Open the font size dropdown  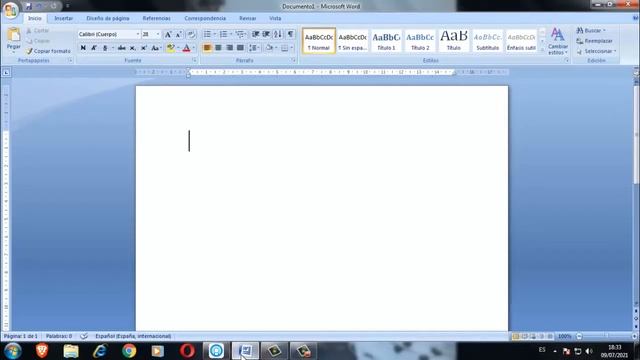[158, 34]
